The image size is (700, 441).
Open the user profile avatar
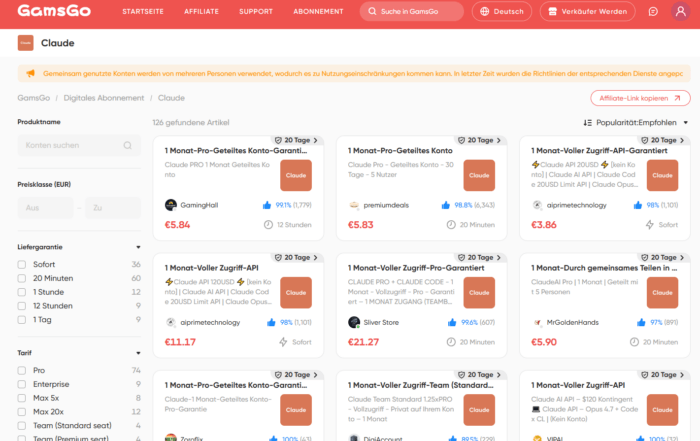coord(680,11)
